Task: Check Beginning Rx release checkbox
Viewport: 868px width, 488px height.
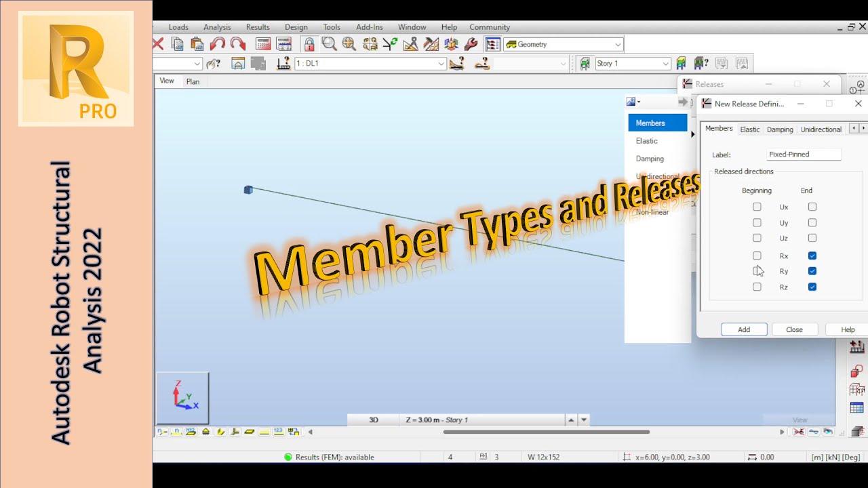Action: [757, 256]
